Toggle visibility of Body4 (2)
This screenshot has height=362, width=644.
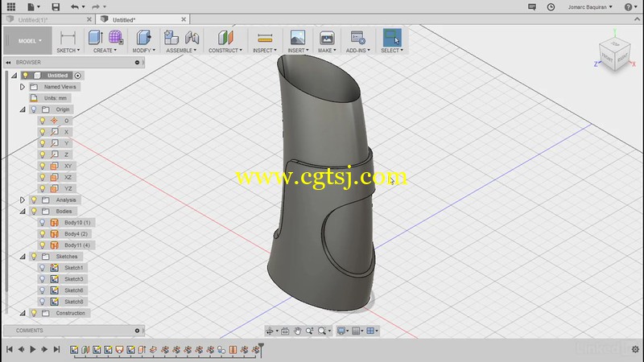pyautogui.click(x=42, y=234)
